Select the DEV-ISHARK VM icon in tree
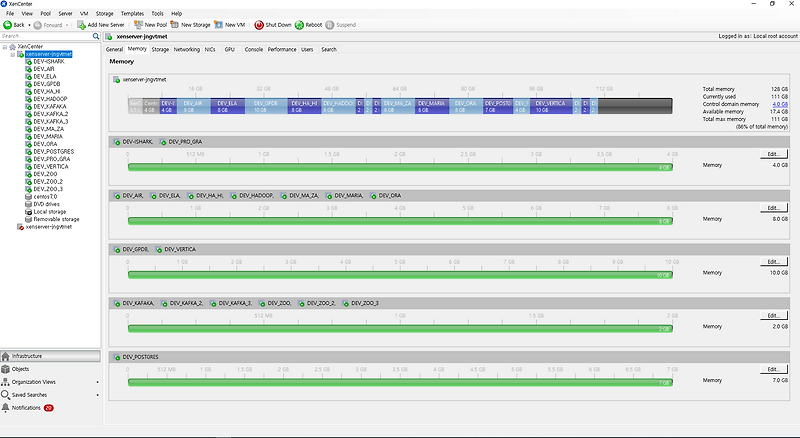The width and height of the screenshot is (800, 438). click(29, 62)
